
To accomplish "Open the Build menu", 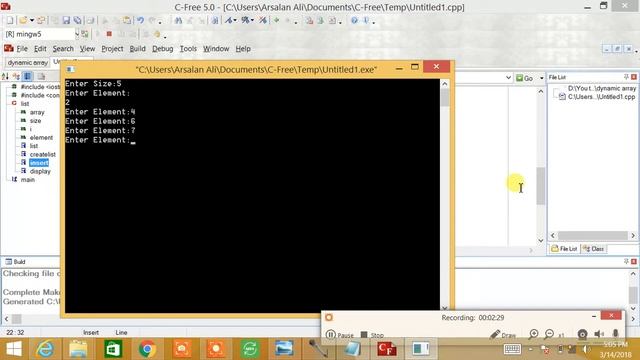I will 138,49.
